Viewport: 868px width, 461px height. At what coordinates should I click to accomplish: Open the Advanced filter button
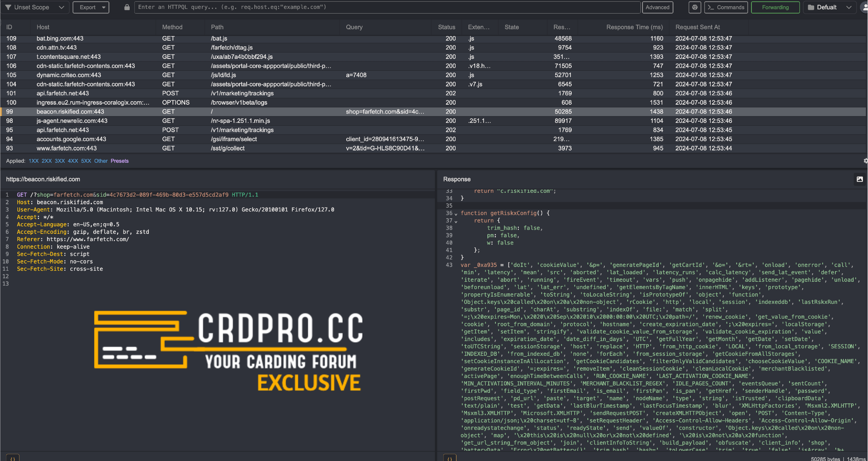657,7
